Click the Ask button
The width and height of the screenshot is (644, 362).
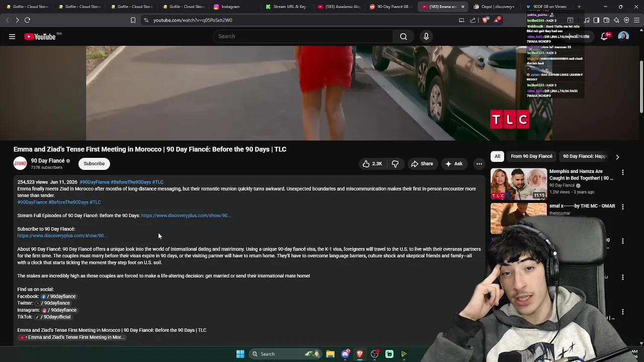pos(453,163)
